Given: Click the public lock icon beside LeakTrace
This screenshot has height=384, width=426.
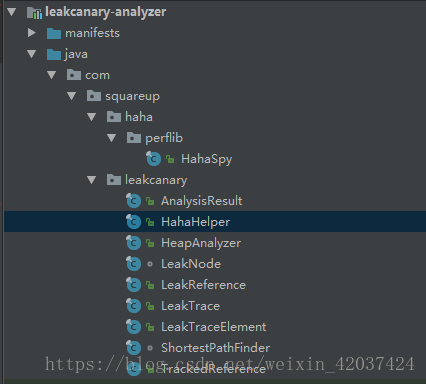Looking at the screenshot, I should 150,306.
